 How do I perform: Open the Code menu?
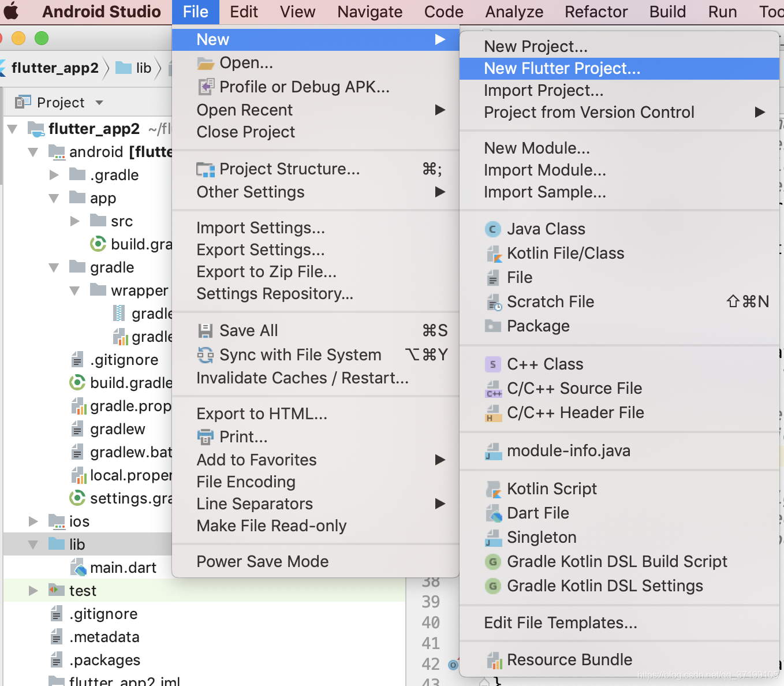(x=443, y=12)
